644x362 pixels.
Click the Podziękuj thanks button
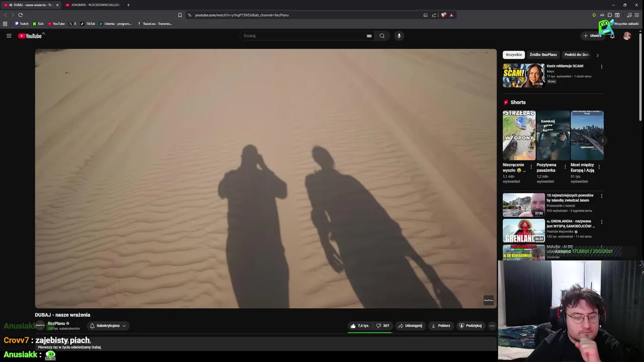tap(470, 326)
